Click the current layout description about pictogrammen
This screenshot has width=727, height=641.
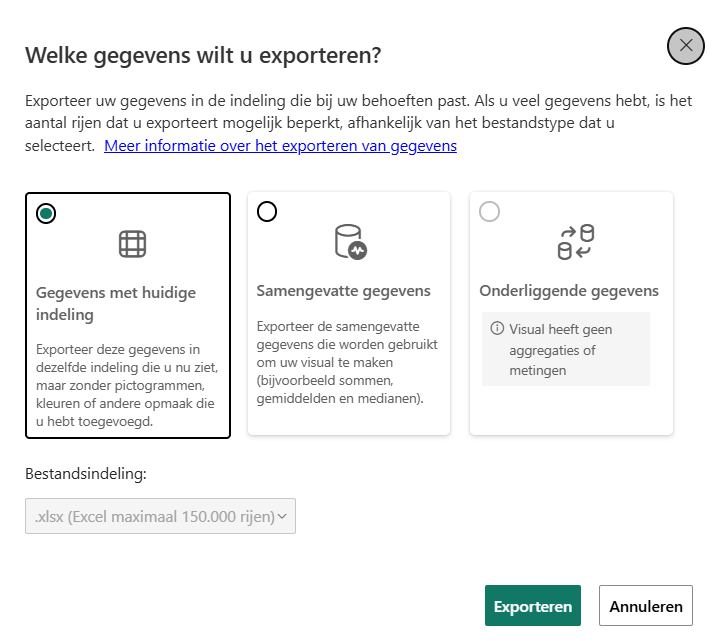[127, 387]
